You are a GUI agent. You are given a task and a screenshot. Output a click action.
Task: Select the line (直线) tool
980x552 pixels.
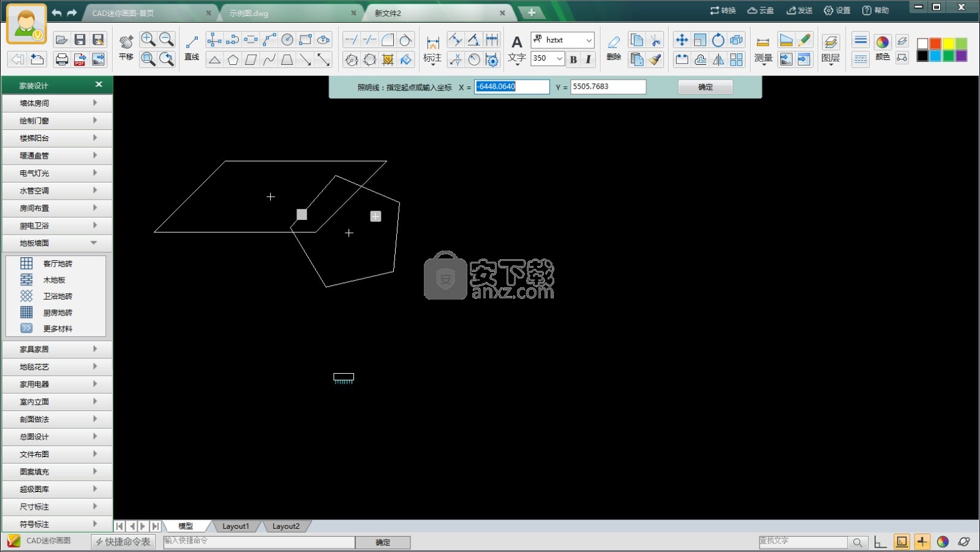[x=192, y=47]
